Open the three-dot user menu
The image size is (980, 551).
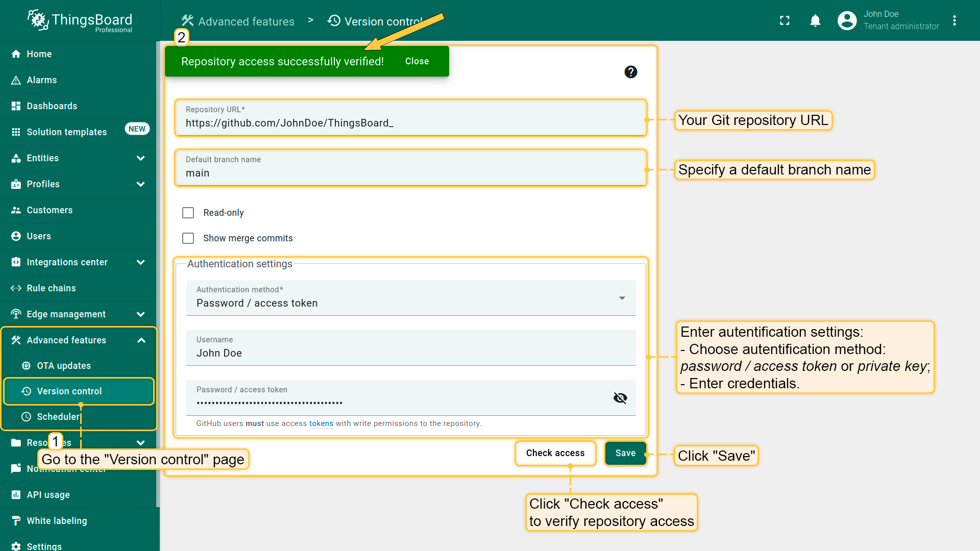coord(954,20)
